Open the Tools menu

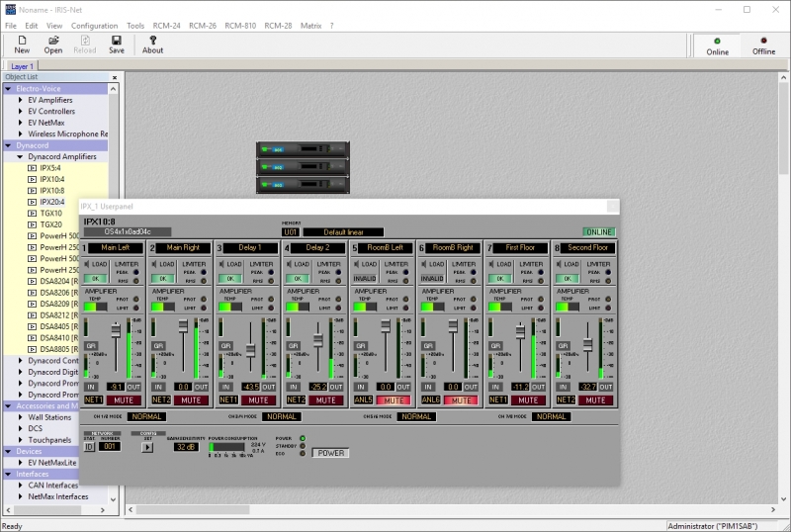tap(135, 26)
